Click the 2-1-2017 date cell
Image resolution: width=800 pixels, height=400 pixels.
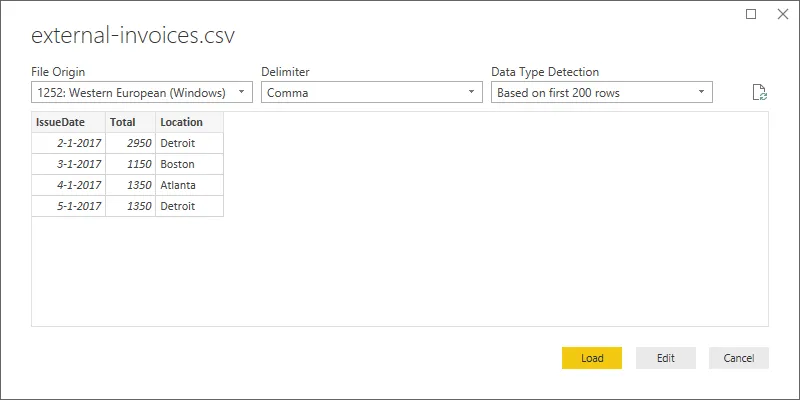coord(68,143)
